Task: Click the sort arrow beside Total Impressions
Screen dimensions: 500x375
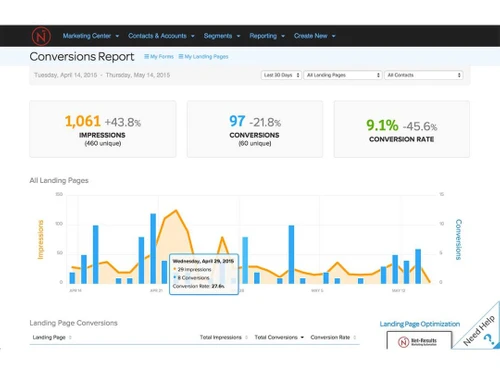Action: pos(246,337)
